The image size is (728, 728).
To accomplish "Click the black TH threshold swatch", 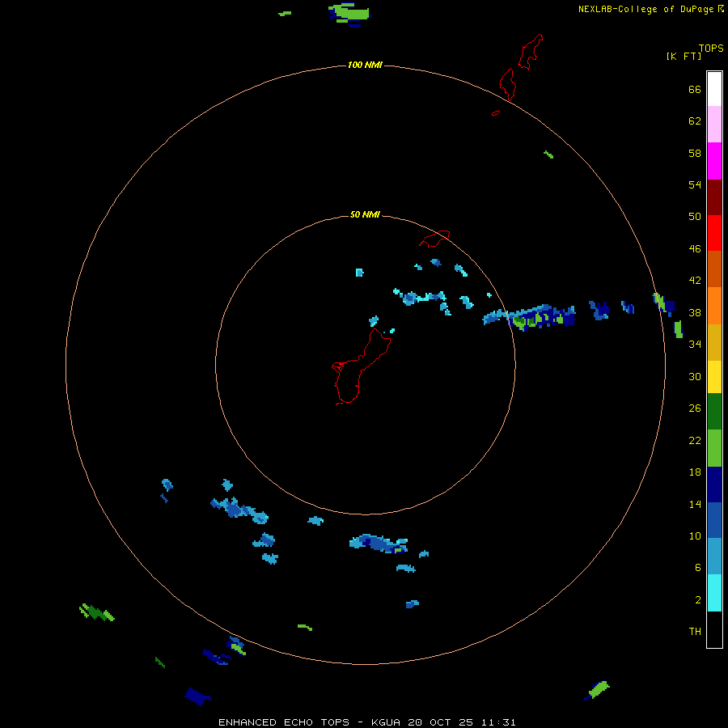I will 714,629.
